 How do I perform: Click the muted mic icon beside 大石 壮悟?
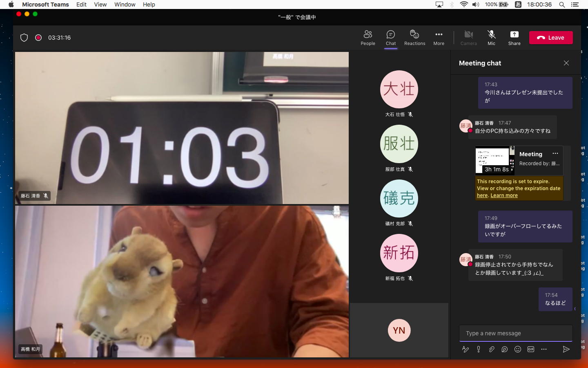[x=410, y=114]
